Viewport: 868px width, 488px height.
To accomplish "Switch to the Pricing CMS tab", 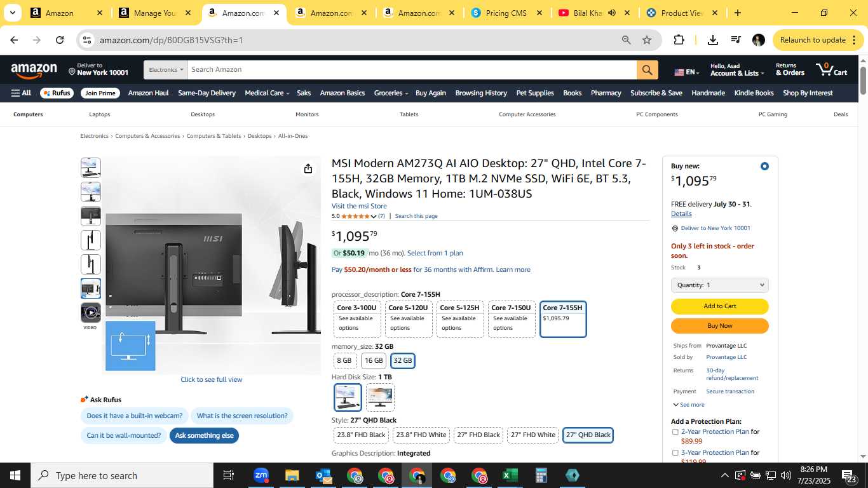I will point(505,13).
